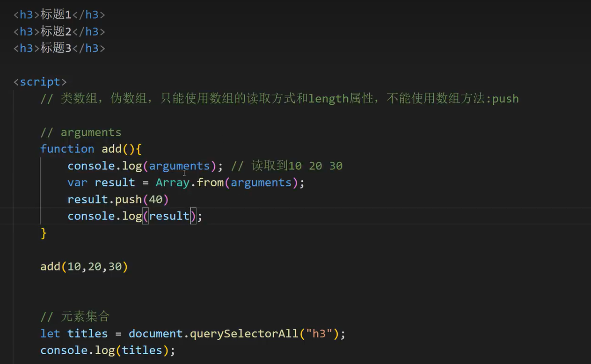Click the result.push(40) line
This screenshot has width=591, height=364.
pos(118,199)
